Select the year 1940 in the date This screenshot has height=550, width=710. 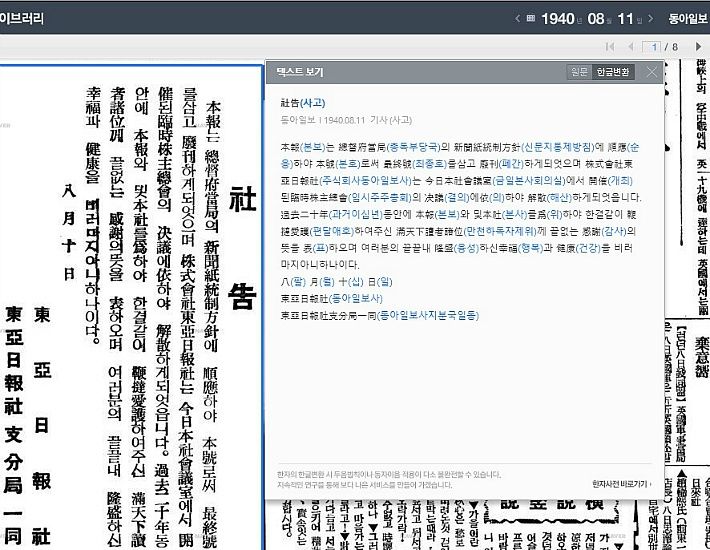click(557, 19)
